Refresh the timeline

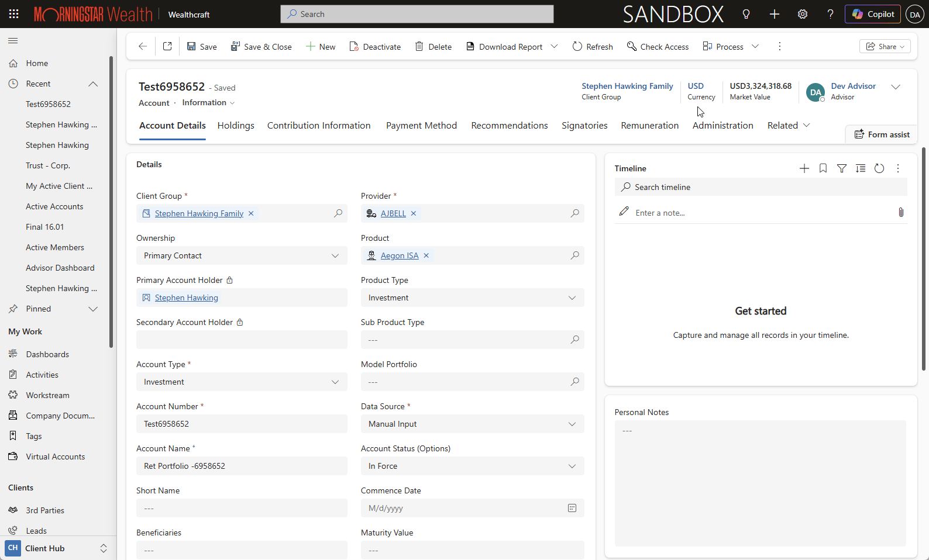tap(879, 168)
